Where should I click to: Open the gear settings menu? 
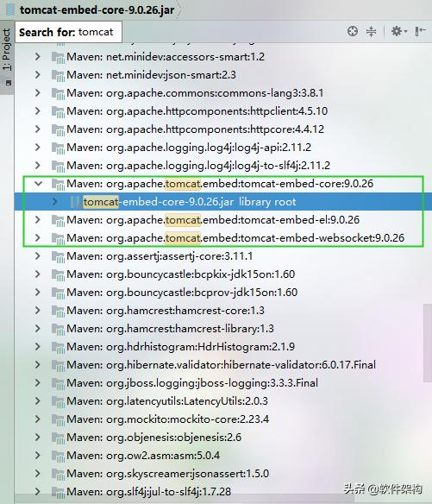pos(398,31)
